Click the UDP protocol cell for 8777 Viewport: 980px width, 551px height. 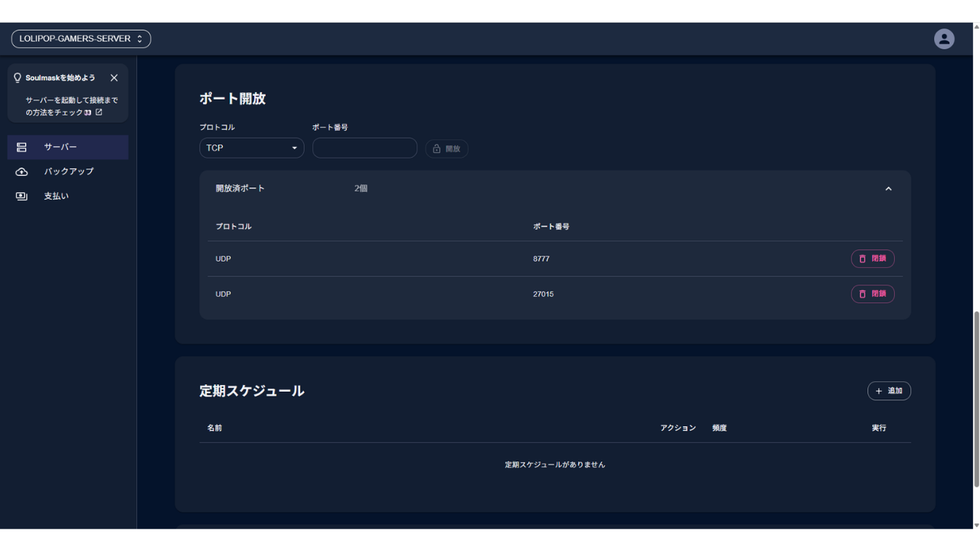tap(223, 259)
